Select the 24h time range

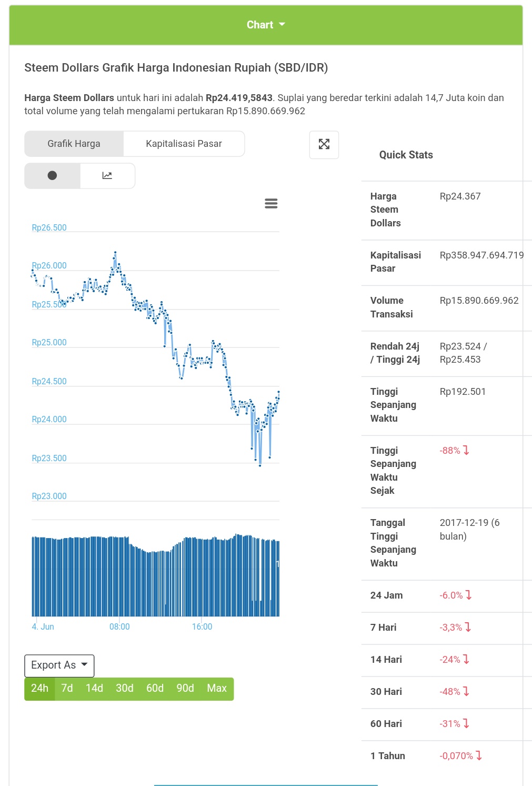39,689
